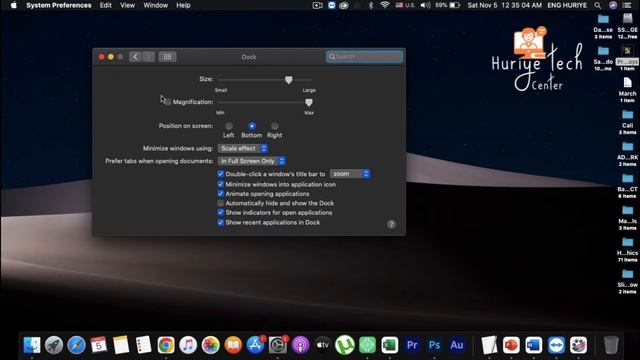Viewport: 640px width, 360px height.
Task: Select Right dock position
Action: pos(275,126)
